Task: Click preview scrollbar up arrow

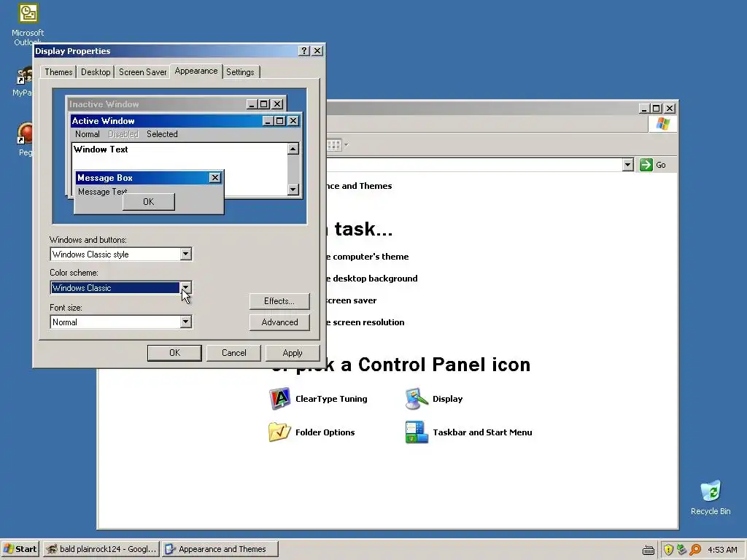Action: (x=293, y=149)
